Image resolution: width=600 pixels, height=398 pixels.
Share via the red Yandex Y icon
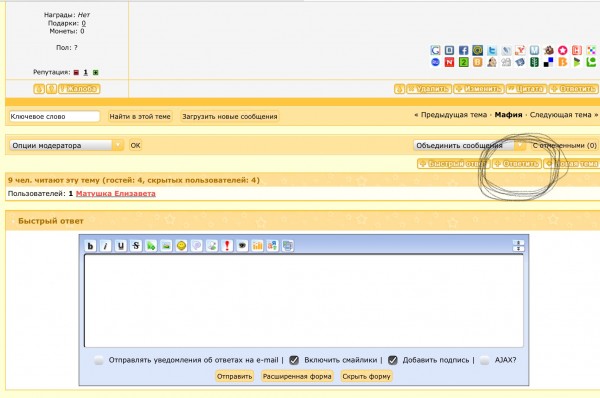[x=520, y=50]
